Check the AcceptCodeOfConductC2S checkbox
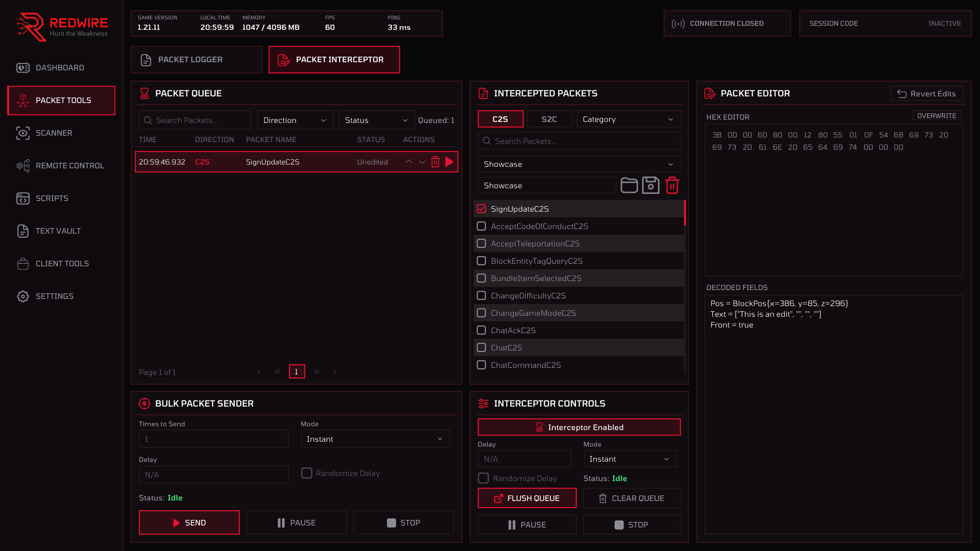The image size is (980, 551). pyautogui.click(x=481, y=226)
